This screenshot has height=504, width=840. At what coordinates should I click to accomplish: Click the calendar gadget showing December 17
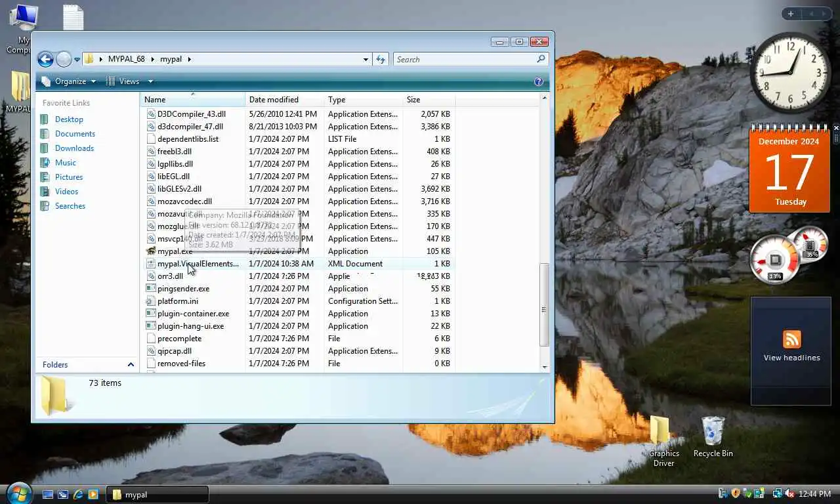point(789,169)
